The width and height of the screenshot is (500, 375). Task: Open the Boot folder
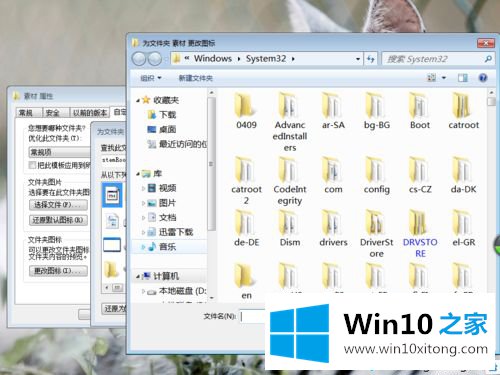[420, 111]
